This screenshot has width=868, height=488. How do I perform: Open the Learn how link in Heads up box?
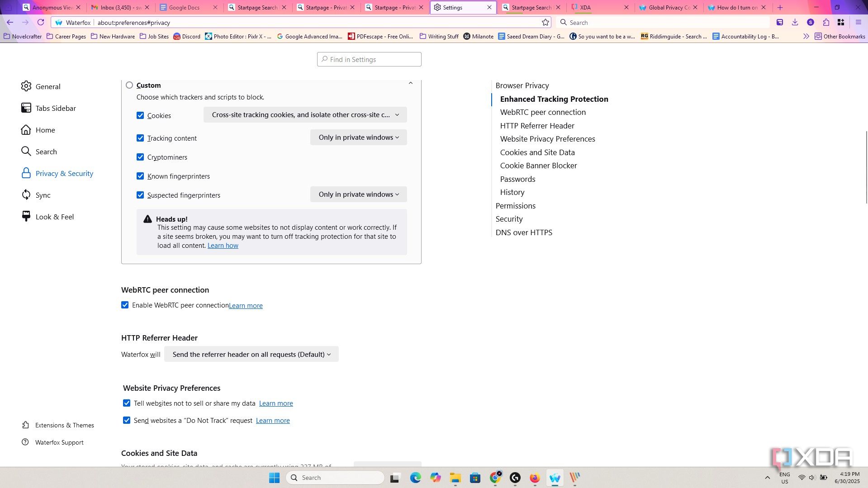(x=223, y=246)
